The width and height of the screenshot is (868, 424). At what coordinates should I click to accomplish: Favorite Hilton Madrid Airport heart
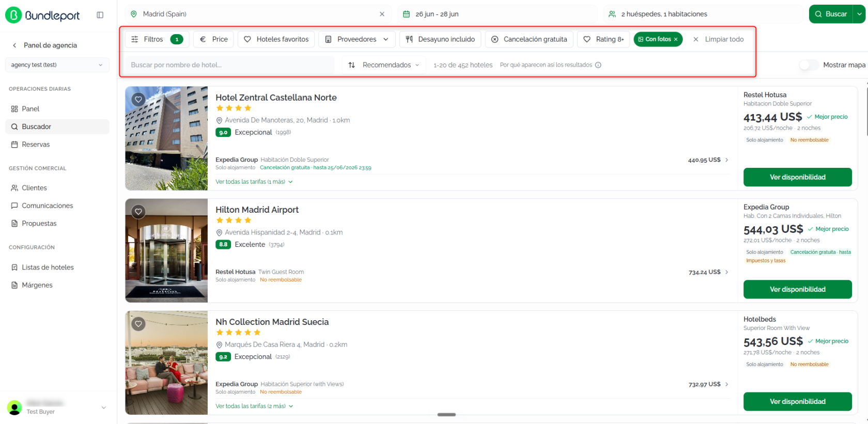click(x=138, y=211)
